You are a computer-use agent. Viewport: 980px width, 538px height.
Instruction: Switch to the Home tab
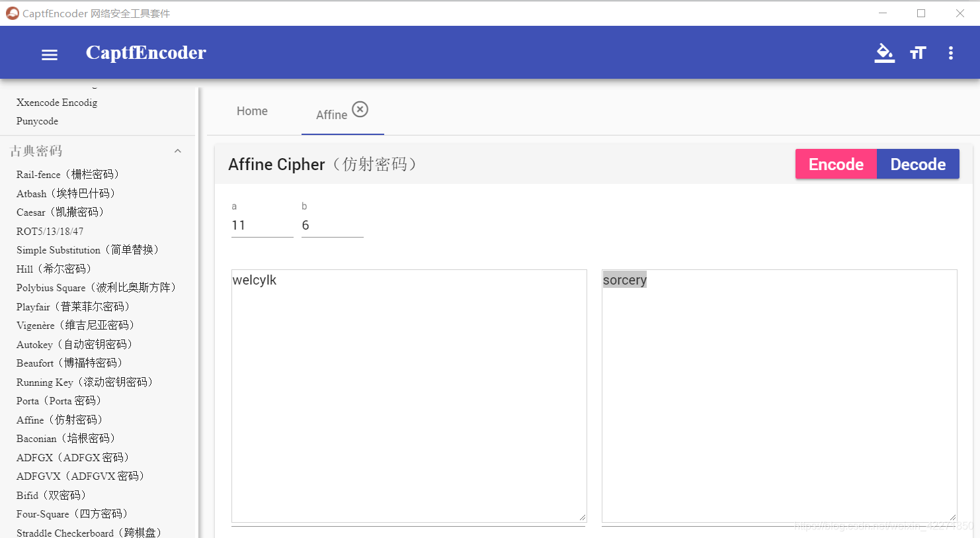pos(252,111)
